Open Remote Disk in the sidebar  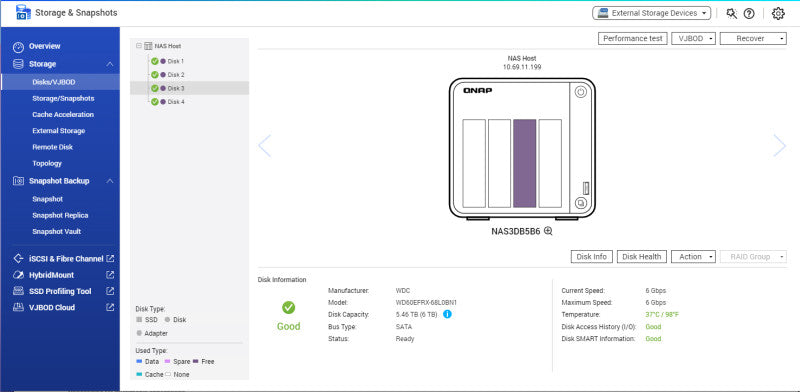53,147
